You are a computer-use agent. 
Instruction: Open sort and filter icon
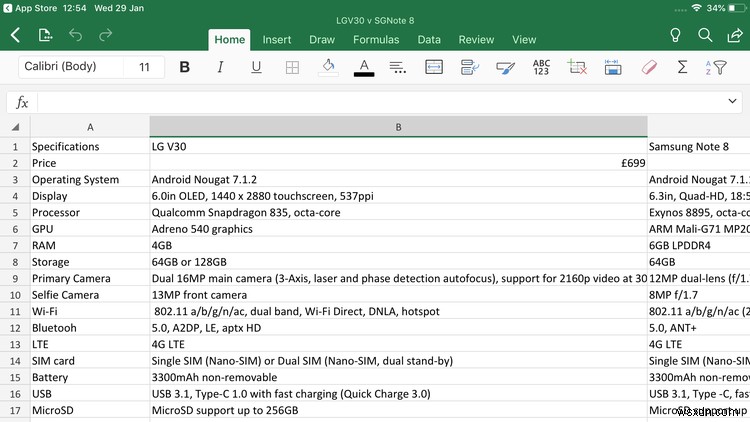tap(716, 67)
